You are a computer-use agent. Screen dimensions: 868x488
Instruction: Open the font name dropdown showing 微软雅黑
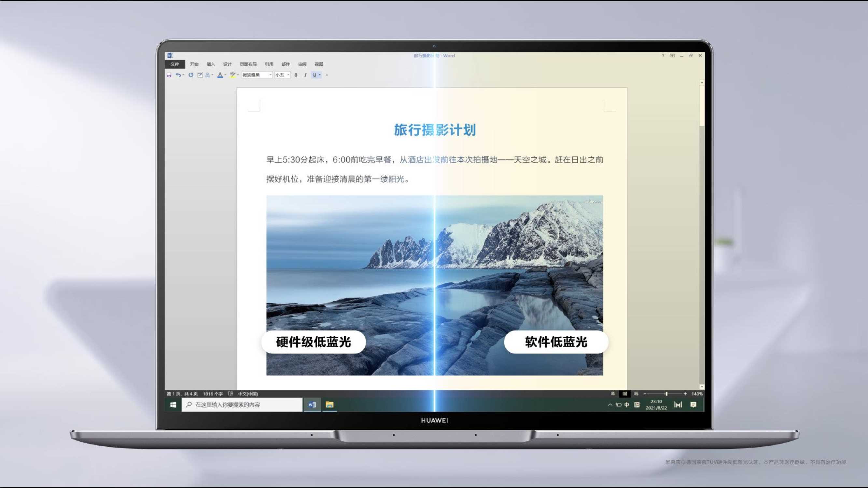271,75
